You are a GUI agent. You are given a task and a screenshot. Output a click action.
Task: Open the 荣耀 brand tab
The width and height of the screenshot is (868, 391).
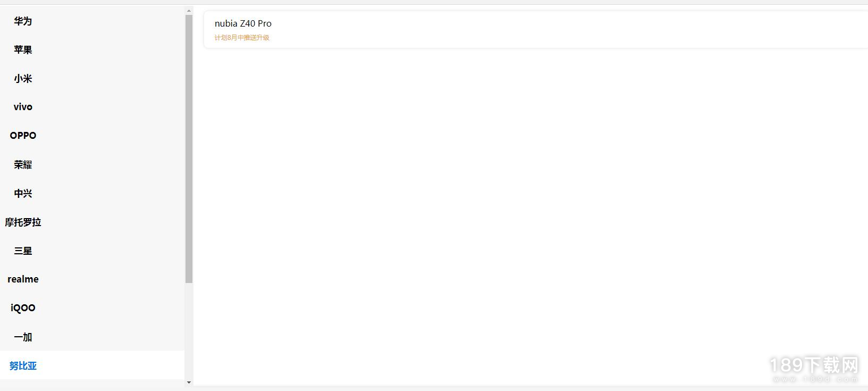pyautogui.click(x=23, y=165)
